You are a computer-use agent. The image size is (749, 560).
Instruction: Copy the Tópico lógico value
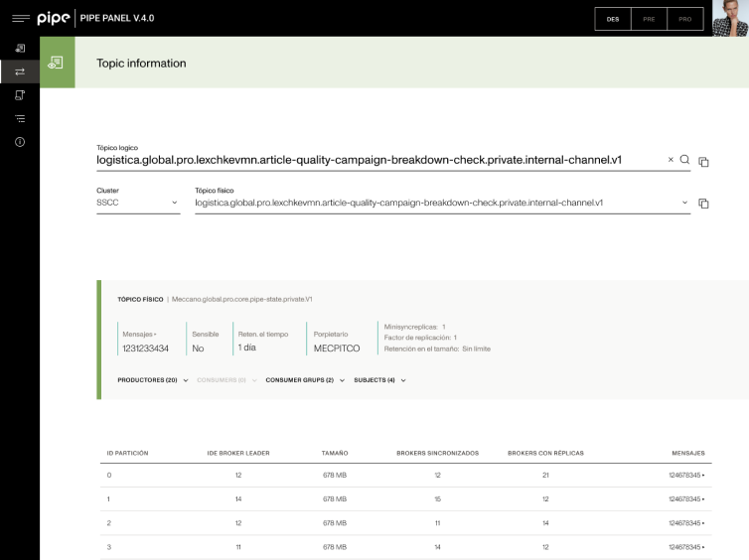(703, 162)
